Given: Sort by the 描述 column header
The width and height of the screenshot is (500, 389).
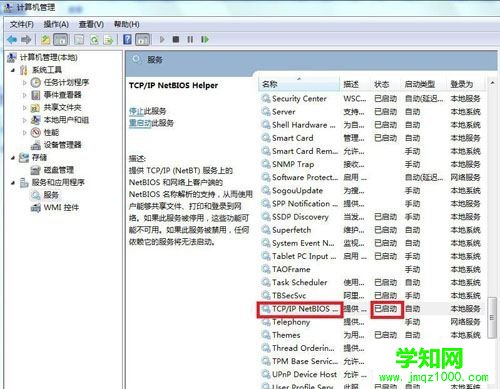Looking at the screenshot, I should (x=355, y=84).
